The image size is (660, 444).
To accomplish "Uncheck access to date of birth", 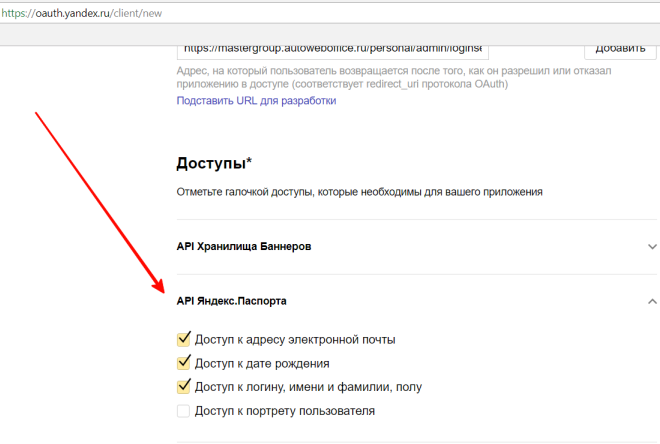I will [184, 363].
